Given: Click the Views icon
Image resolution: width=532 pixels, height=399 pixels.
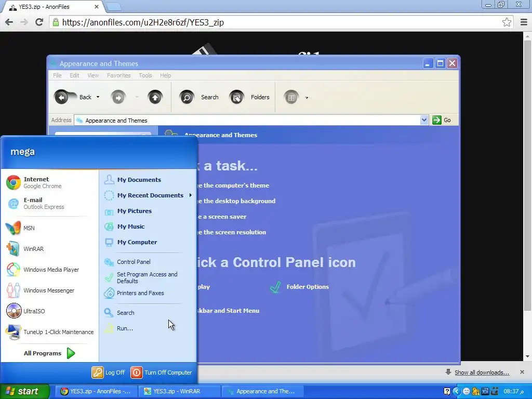Looking at the screenshot, I should (x=291, y=98).
